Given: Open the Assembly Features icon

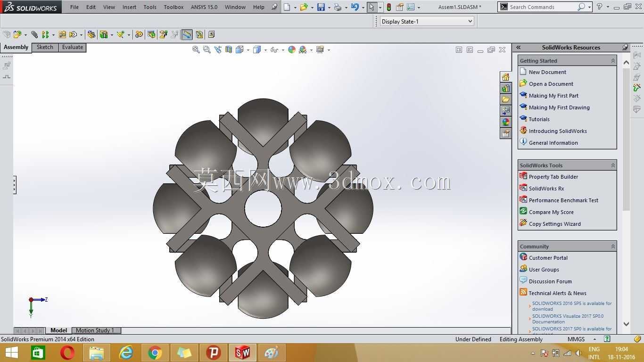Looking at the screenshot, I should (104, 34).
